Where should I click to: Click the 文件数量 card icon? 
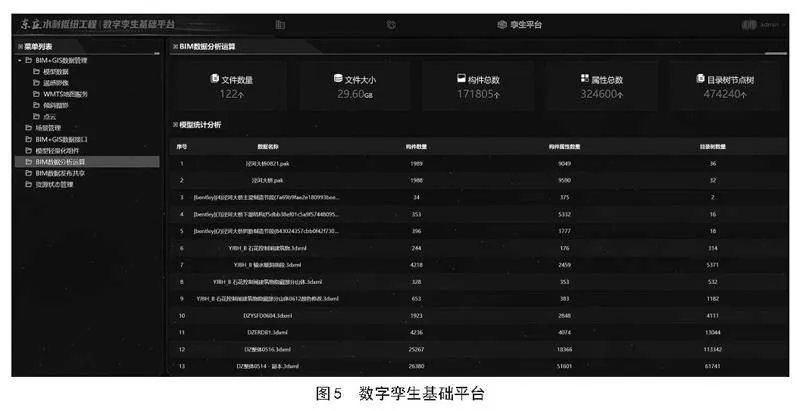215,79
